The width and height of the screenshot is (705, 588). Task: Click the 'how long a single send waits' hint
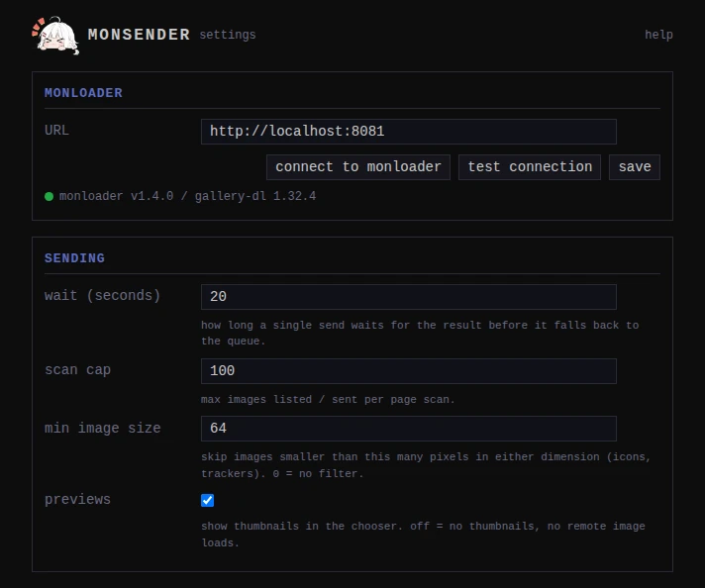420,333
